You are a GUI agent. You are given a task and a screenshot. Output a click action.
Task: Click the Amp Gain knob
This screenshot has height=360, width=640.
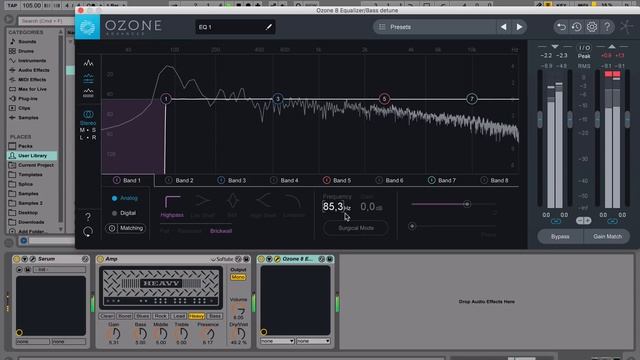click(114, 334)
